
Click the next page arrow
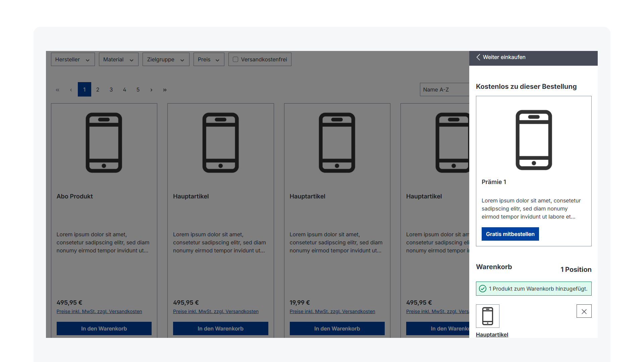(151, 90)
